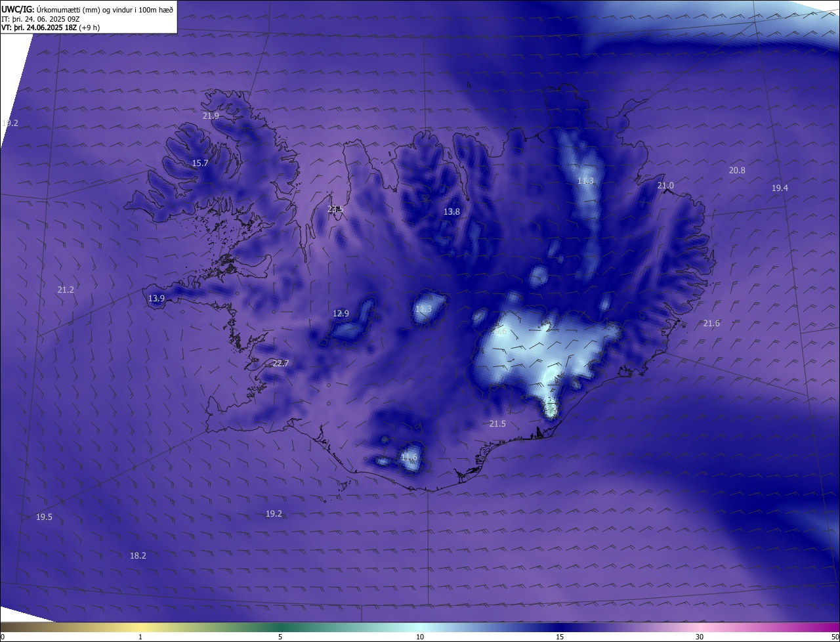Screen dimensions: 840x642
Task: Click the 10 tick label on the color scale
Action: pyautogui.click(x=420, y=637)
